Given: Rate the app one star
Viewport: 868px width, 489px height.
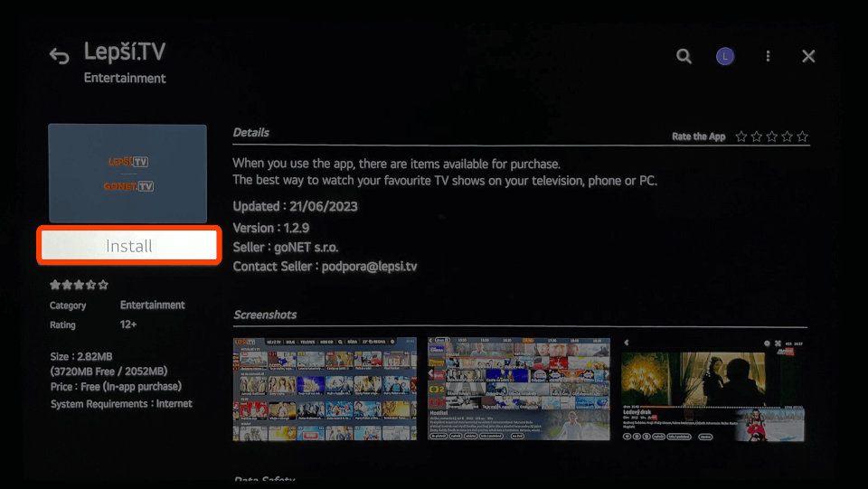Looking at the screenshot, I should pyautogui.click(x=741, y=136).
